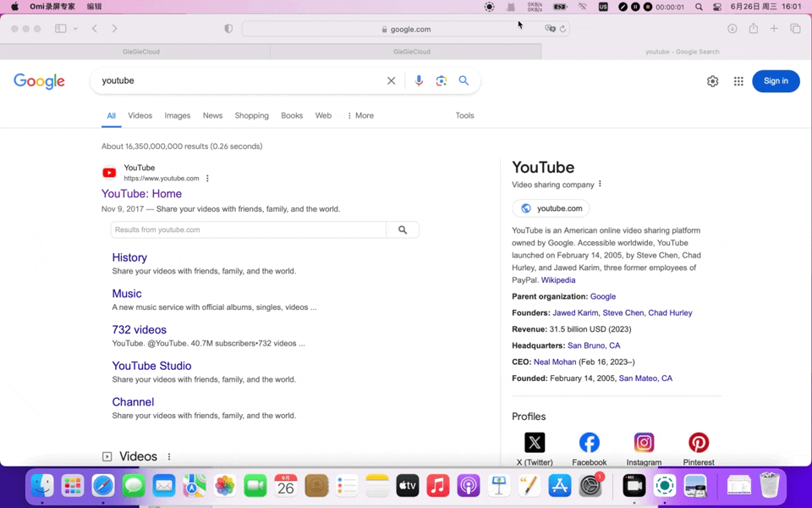Open the X (Twitter) profile icon
812x508 pixels.
coord(535,443)
